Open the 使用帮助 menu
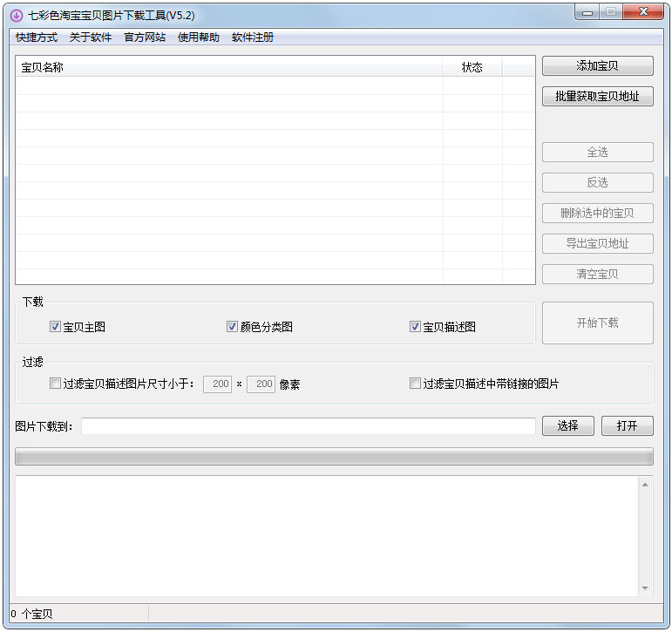The height and width of the screenshot is (632, 672). coord(199,37)
